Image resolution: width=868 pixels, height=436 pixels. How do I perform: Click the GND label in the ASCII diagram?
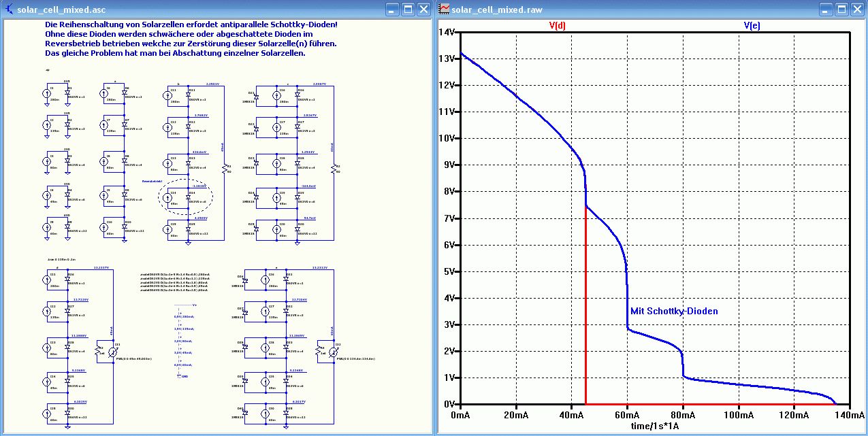click(x=184, y=375)
